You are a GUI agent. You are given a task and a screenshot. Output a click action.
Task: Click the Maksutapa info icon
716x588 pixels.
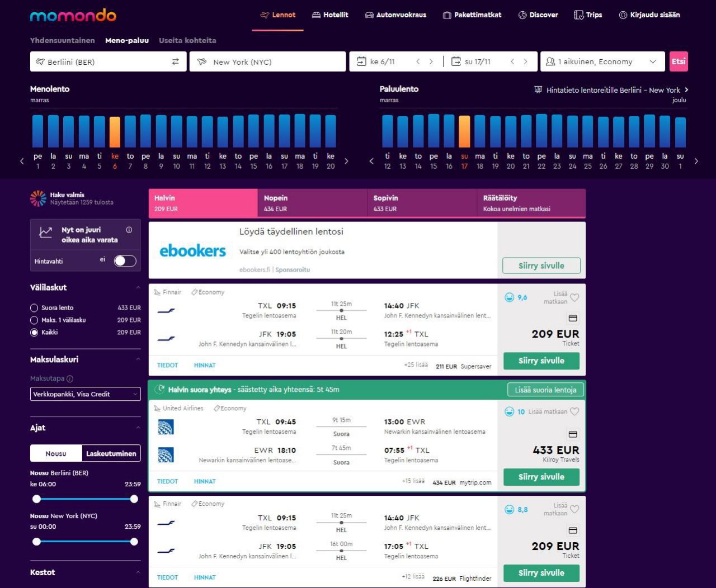click(70, 378)
